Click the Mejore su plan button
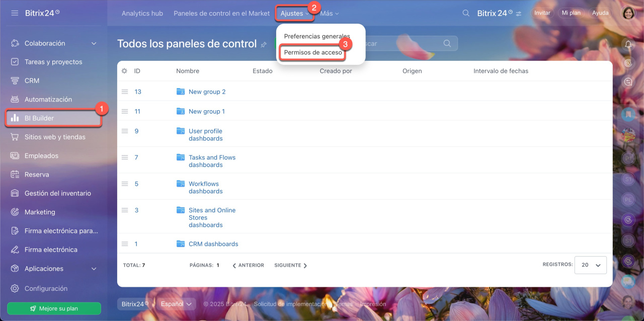 [54, 308]
